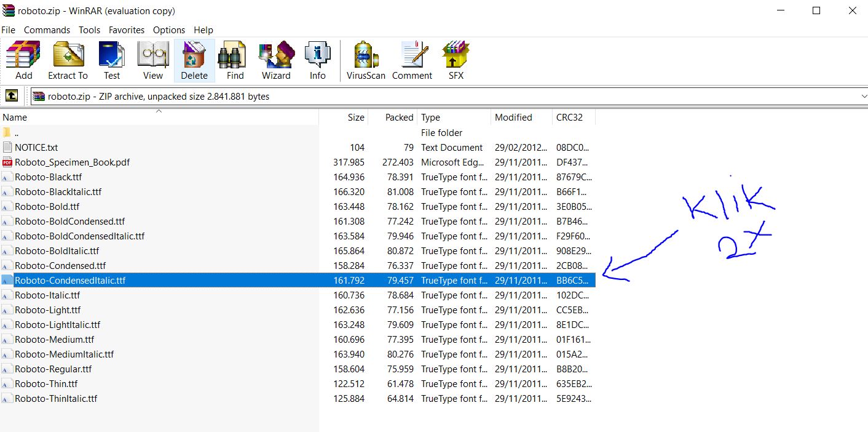Image resolution: width=868 pixels, height=432 pixels.
Task: Select Roboto_Specimen_Book.pdf in the list
Action: point(72,162)
